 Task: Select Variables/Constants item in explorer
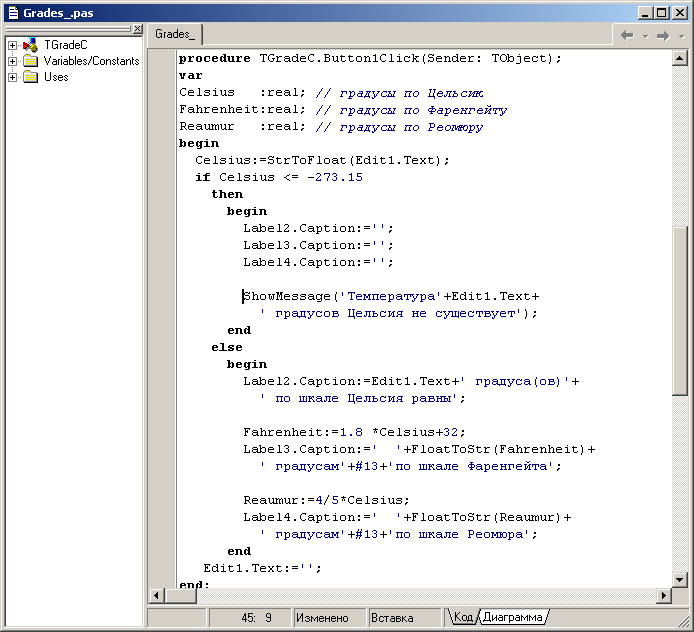pos(91,61)
